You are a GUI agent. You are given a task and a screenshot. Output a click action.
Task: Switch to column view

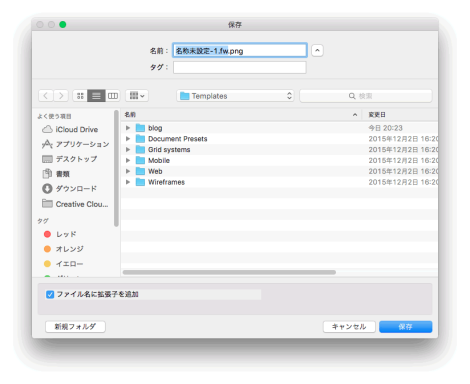point(113,96)
